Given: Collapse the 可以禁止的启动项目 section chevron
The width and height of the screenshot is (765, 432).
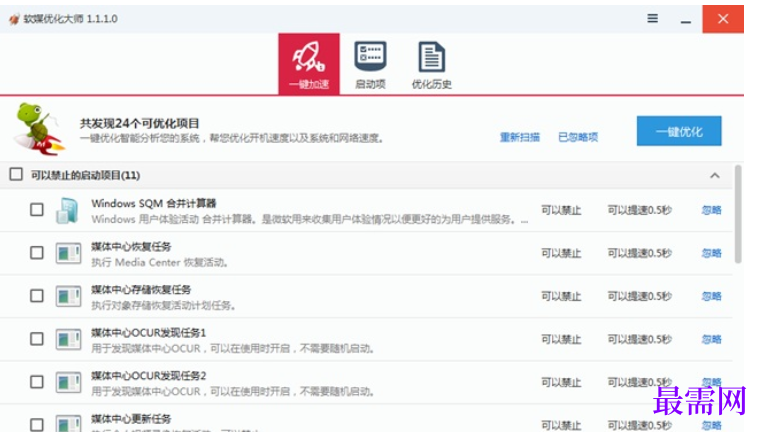Looking at the screenshot, I should 715,175.
